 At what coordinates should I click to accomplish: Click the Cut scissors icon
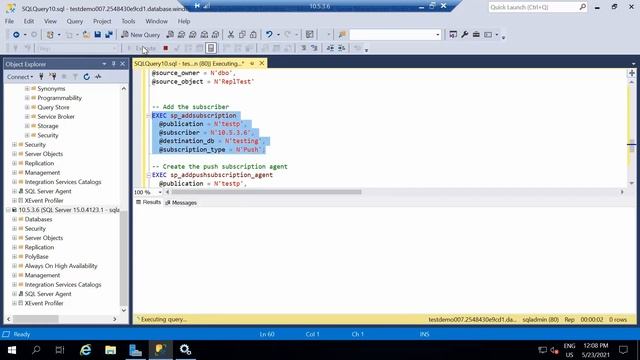231,35
